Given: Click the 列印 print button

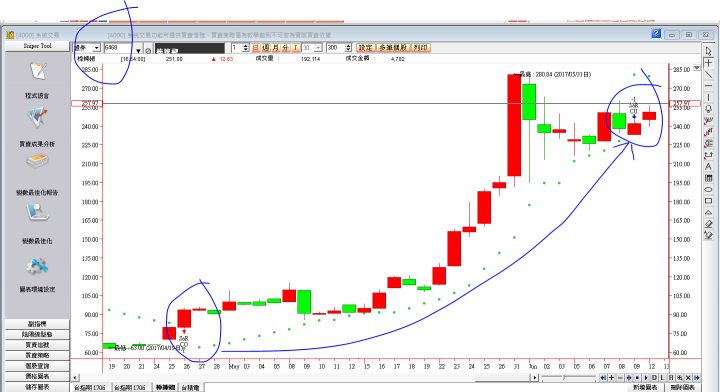Looking at the screenshot, I should coord(421,48).
